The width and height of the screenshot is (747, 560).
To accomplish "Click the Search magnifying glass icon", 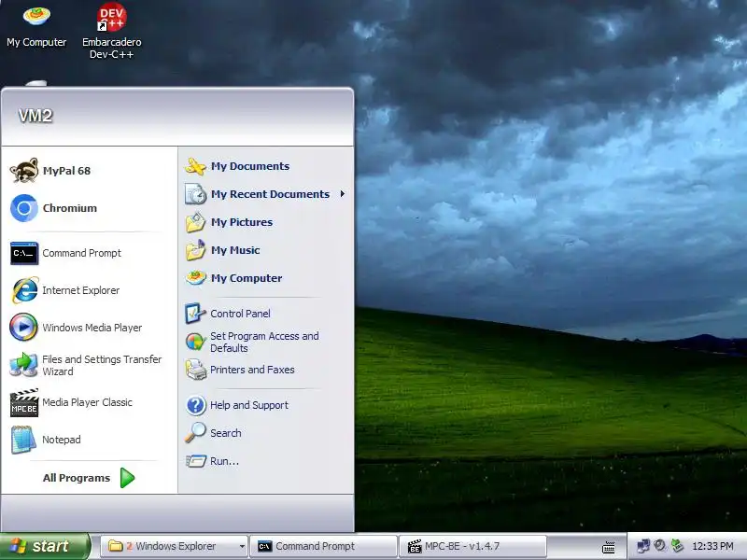I will tap(195, 433).
